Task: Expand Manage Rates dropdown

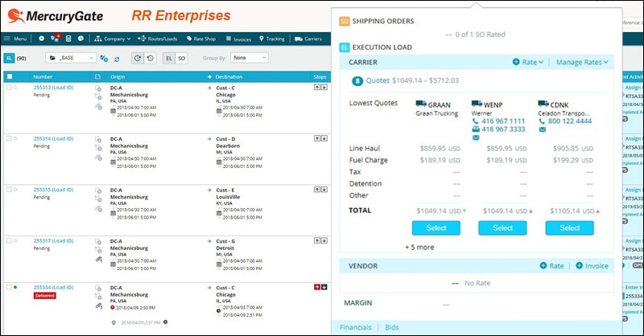Action: (x=582, y=63)
